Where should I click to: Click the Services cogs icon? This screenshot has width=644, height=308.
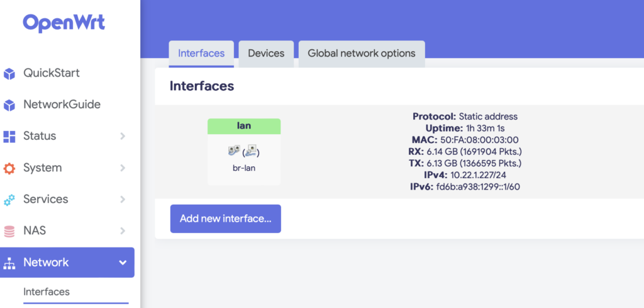pos(9,200)
